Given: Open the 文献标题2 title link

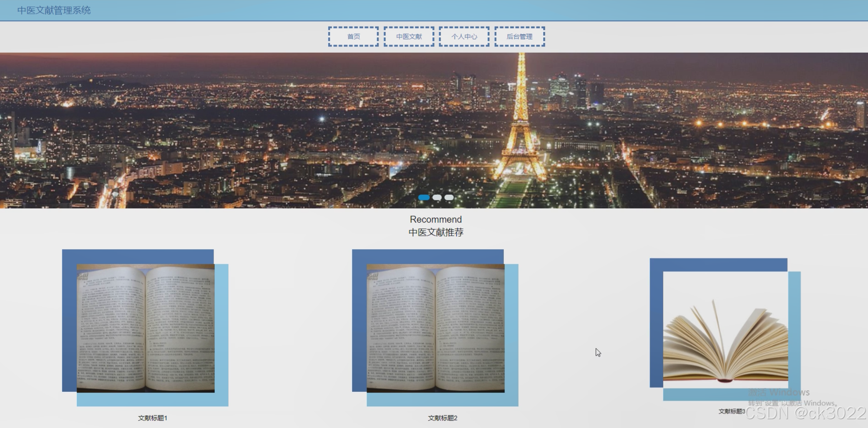Looking at the screenshot, I should [443, 418].
